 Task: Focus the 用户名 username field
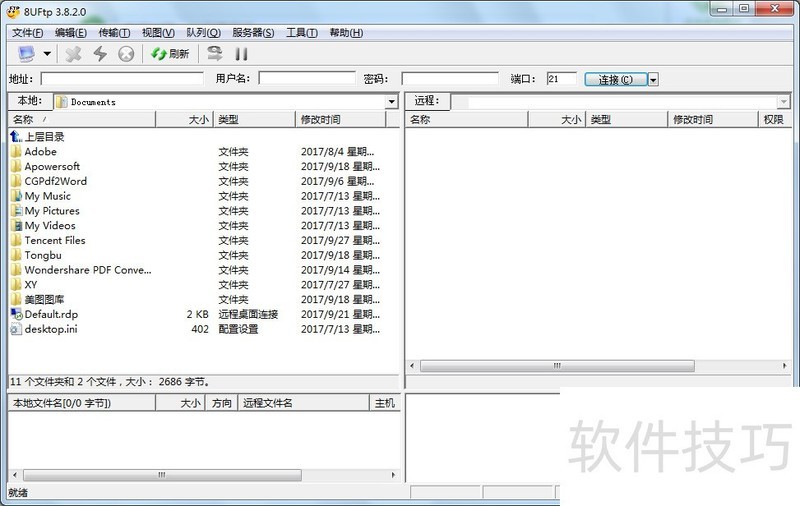point(307,78)
